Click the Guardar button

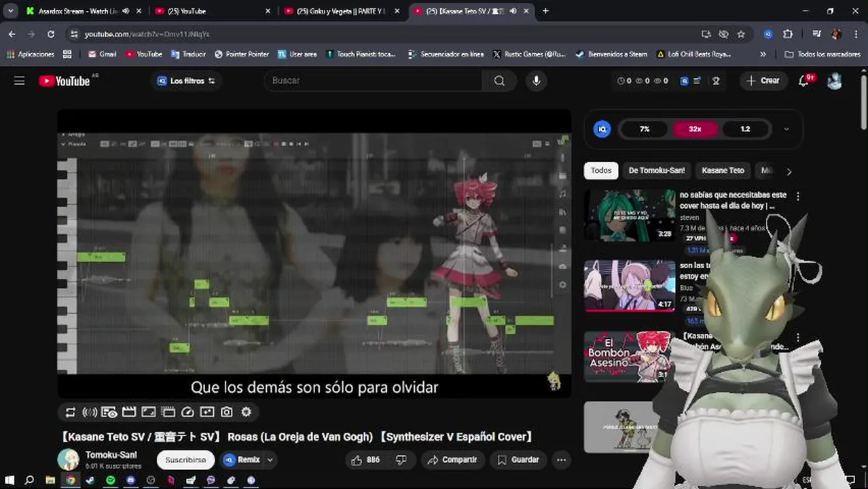[x=518, y=460]
